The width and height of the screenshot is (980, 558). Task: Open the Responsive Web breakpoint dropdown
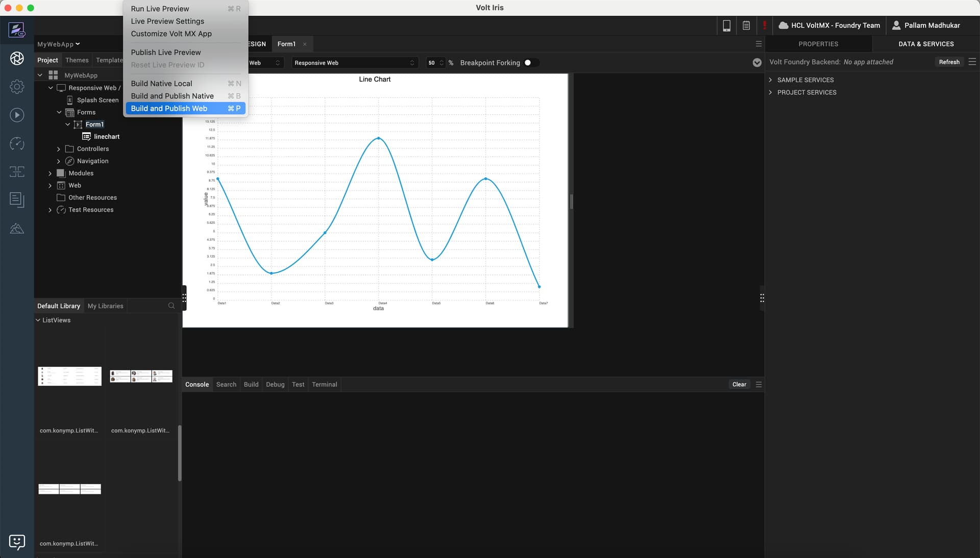(355, 63)
